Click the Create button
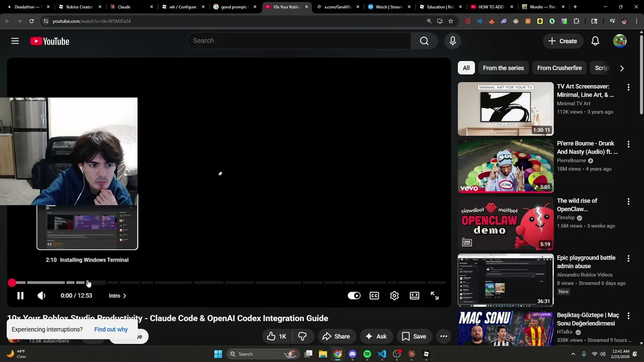 point(562,41)
